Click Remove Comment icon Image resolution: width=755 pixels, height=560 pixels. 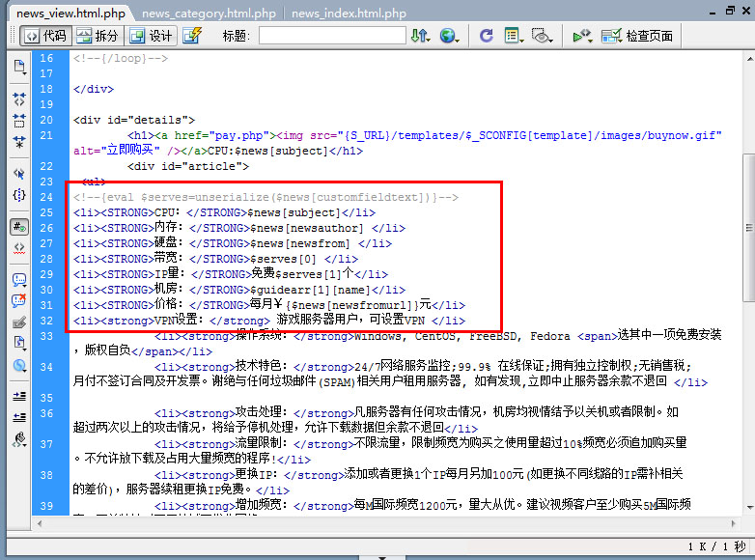point(19,301)
